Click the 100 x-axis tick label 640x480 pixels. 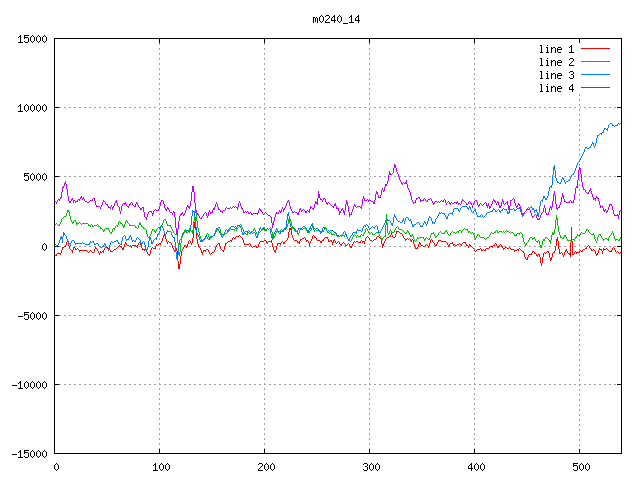pyautogui.click(x=160, y=466)
